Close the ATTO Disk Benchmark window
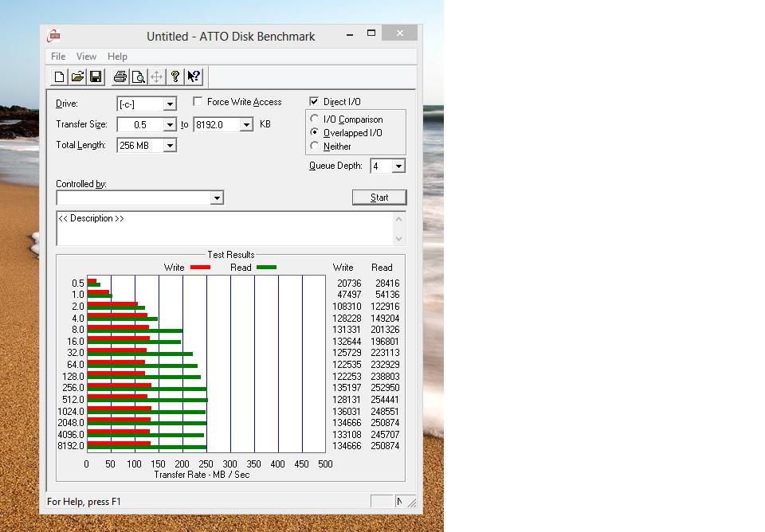Screen dimensions: 765x532 point(399,33)
